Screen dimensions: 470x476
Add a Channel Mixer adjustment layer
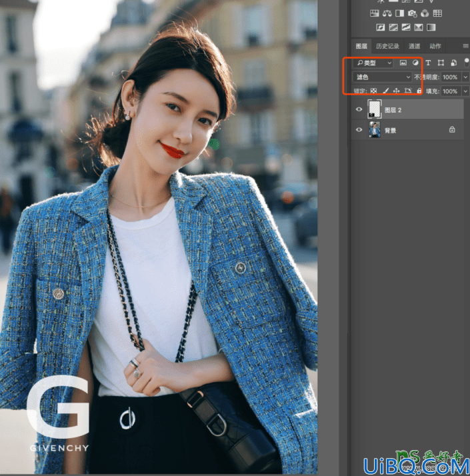(x=425, y=13)
